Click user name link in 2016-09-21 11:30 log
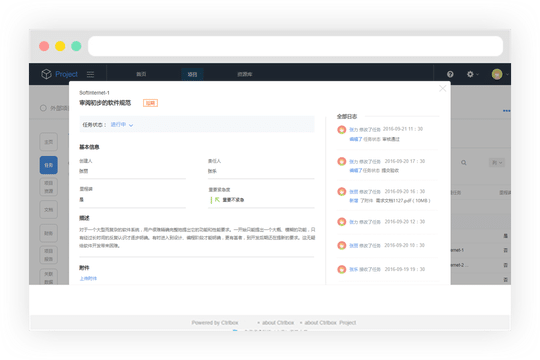The image size is (540, 360). 353,130
